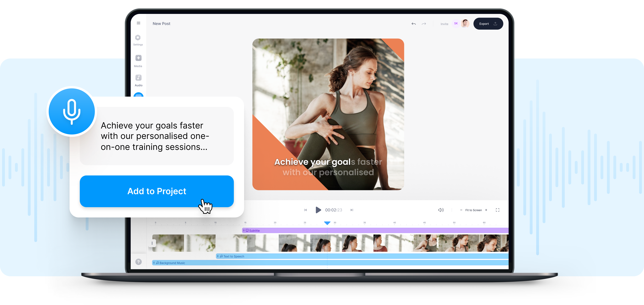The height and width of the screenshot is (305, 644).
Task: Click the skip to next frame icon
Action: click(352, 210)
